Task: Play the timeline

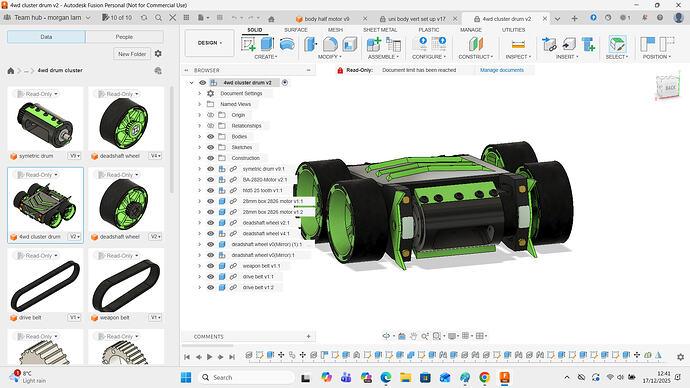Action: (x=209, y=357)
